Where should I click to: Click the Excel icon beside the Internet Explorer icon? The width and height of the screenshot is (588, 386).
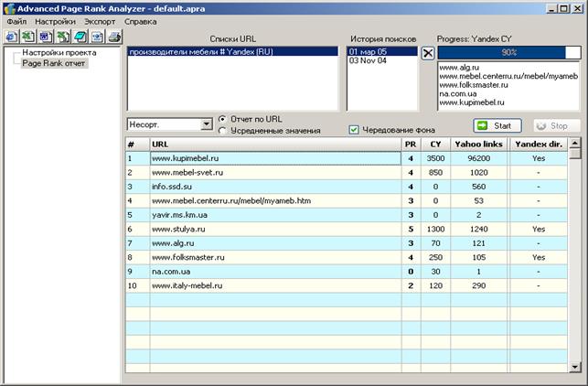(x=28, y=37)
